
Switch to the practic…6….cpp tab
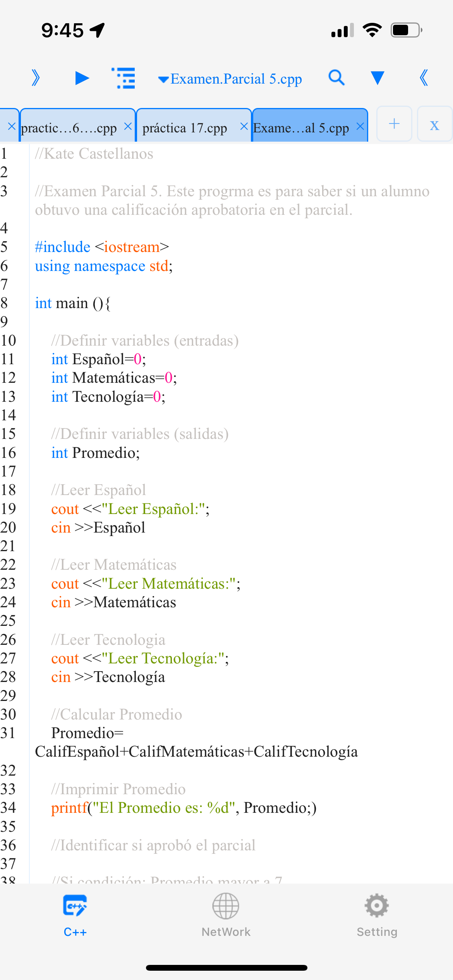point(69,128)
